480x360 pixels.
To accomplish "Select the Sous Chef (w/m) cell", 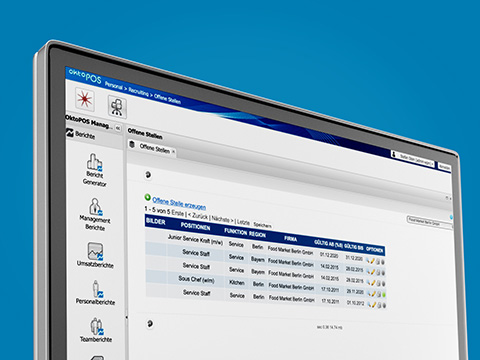I will point(196,279).
